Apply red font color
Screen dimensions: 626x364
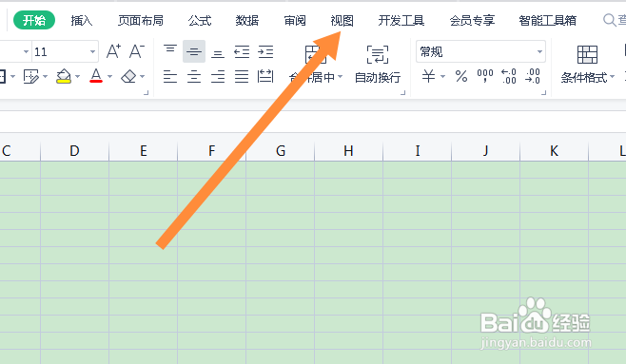(x=96, y=76)
